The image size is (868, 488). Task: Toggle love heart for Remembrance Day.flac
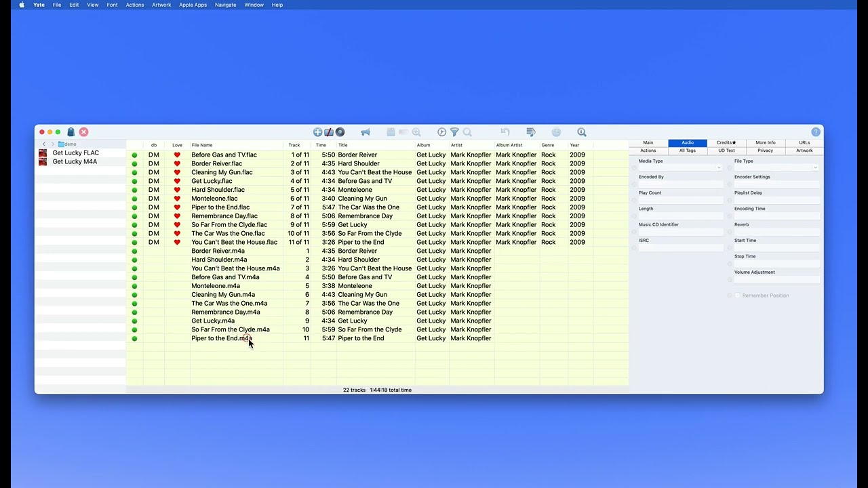click(177, 216)
